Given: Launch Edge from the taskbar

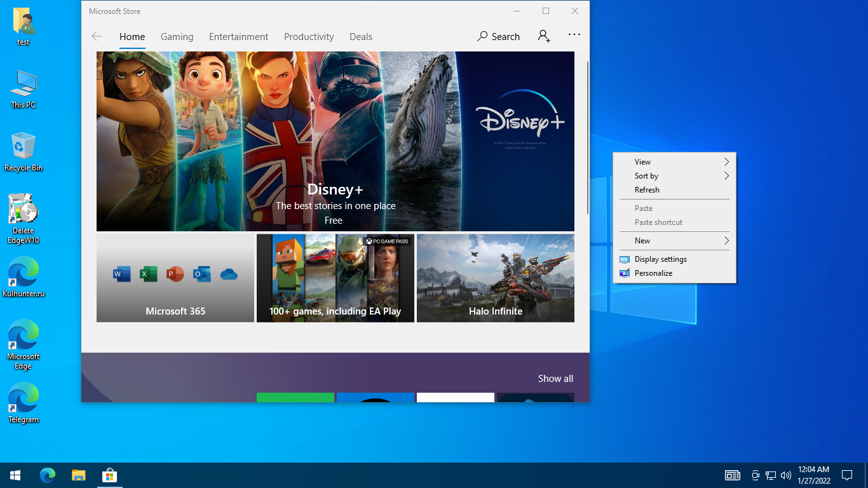Looking at the screenshot, I should [x=48, y=475].
